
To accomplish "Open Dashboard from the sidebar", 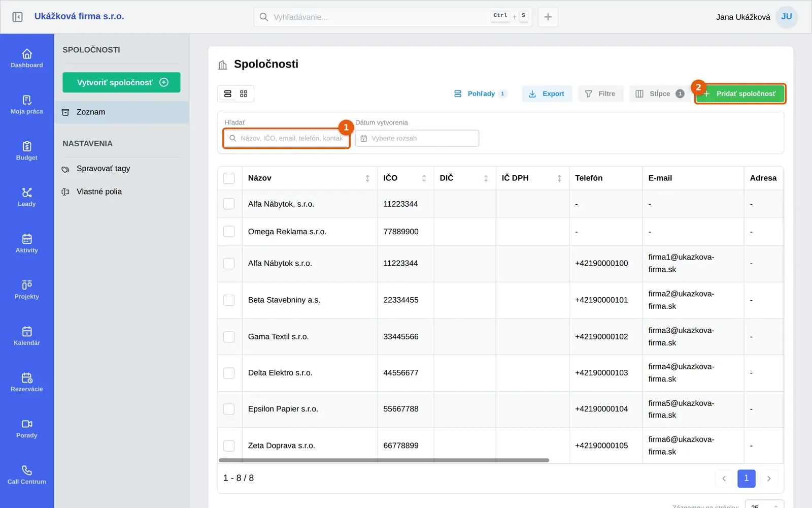I will tap(27, 58).
